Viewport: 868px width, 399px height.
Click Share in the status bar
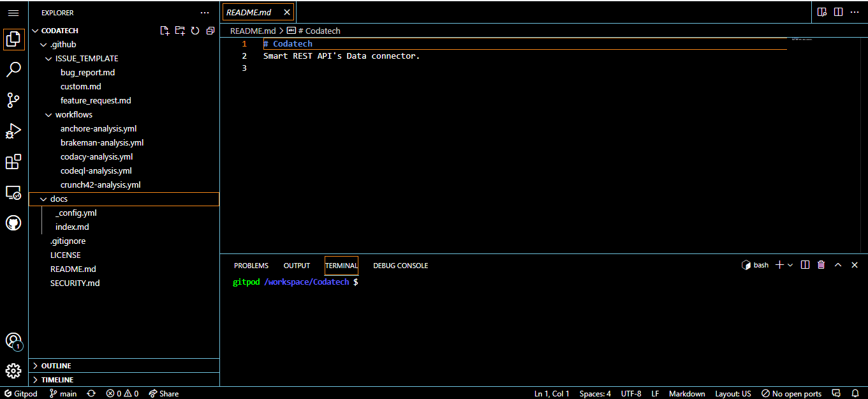point(164,393)
